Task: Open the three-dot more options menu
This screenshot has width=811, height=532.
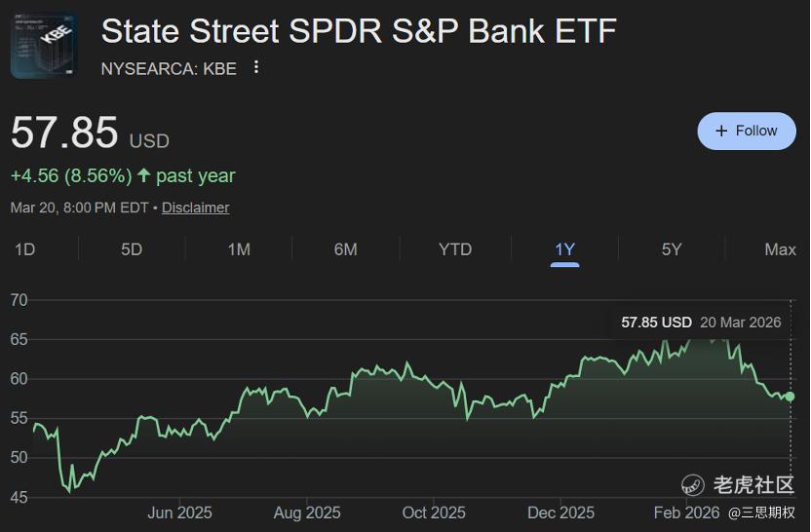Action: tap(256, 67)
